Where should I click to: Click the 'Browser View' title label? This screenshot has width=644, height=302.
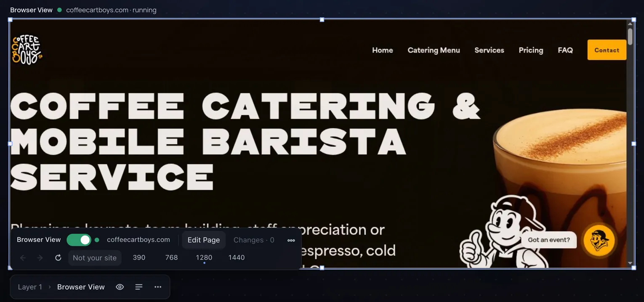[31, 10]
